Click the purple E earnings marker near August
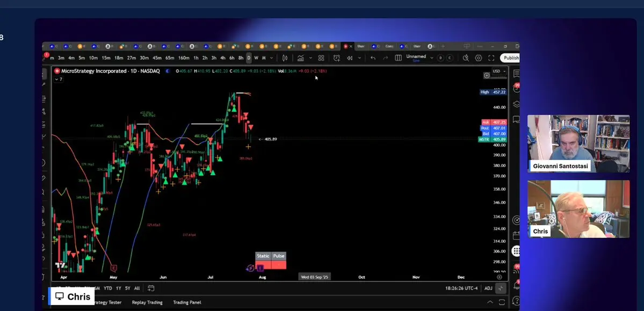 (x=259, y=268)
